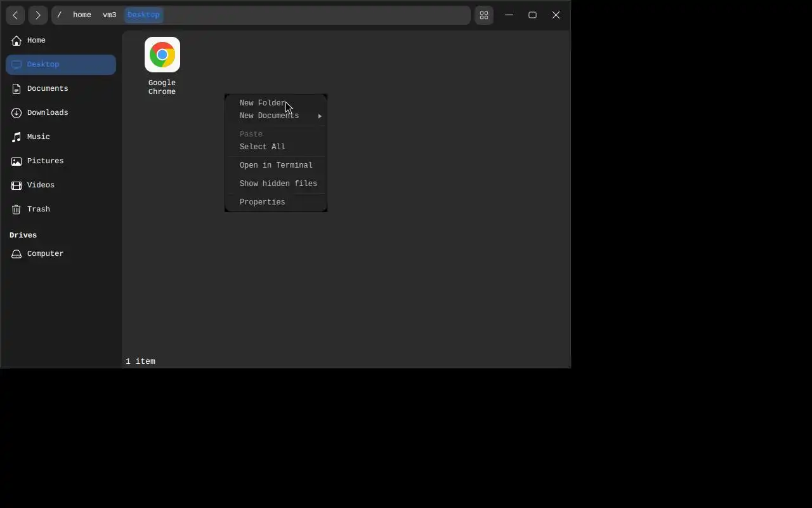Expand New Documents submenu arrow

pos(320,116)
